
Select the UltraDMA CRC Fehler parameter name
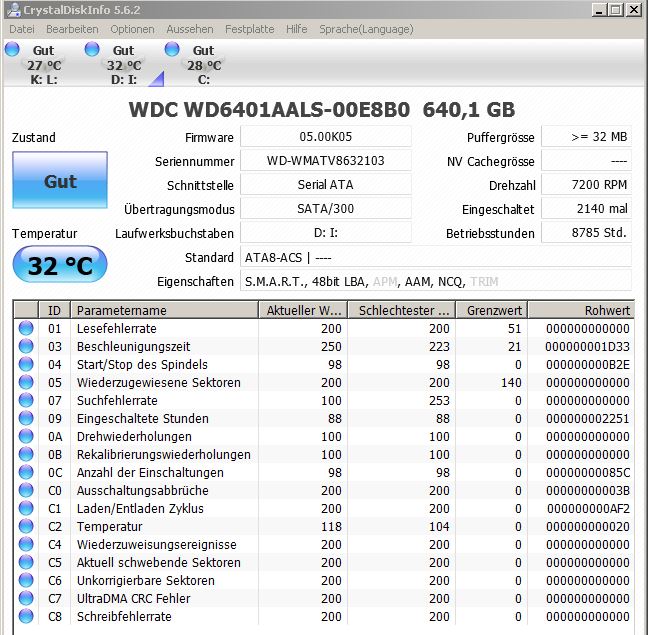coord(133,599)
